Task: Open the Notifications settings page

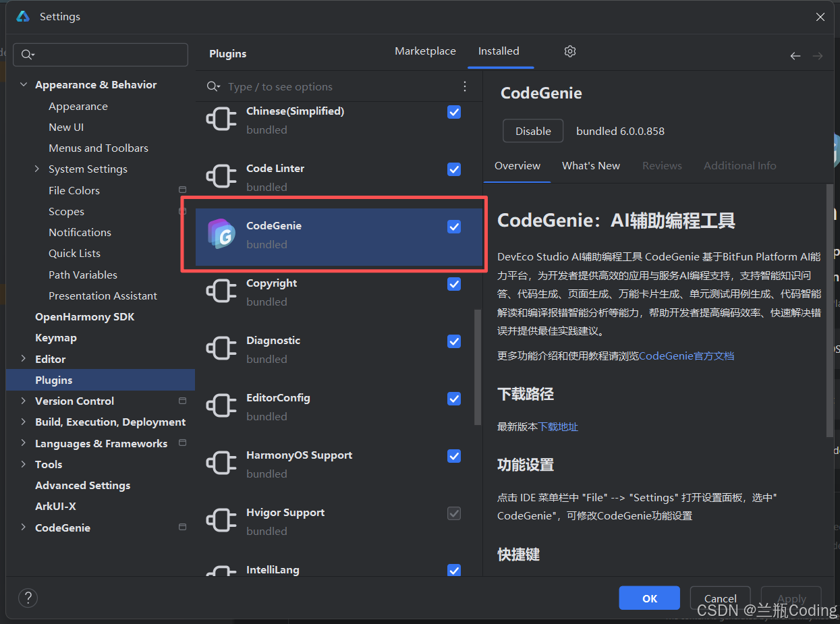Action: pos(80,232)
